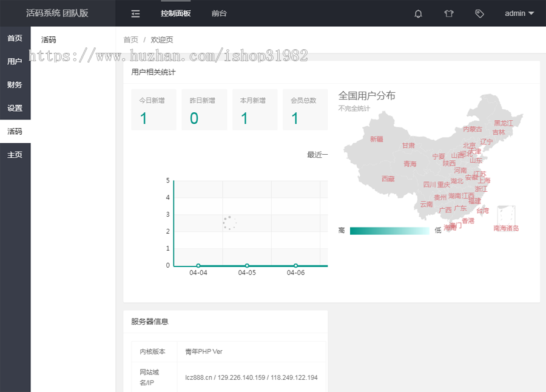Select 财务 in the left sidebar
546x392 pixels.
15,84
